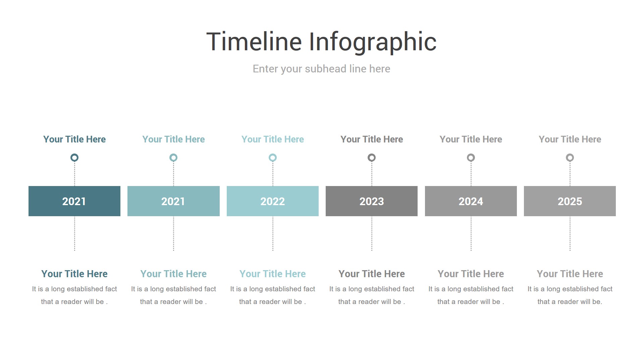Click the 2023 gray timeline block
Image resolution: width=644 pixels, height=362 pixels.
tap(371, 201)
